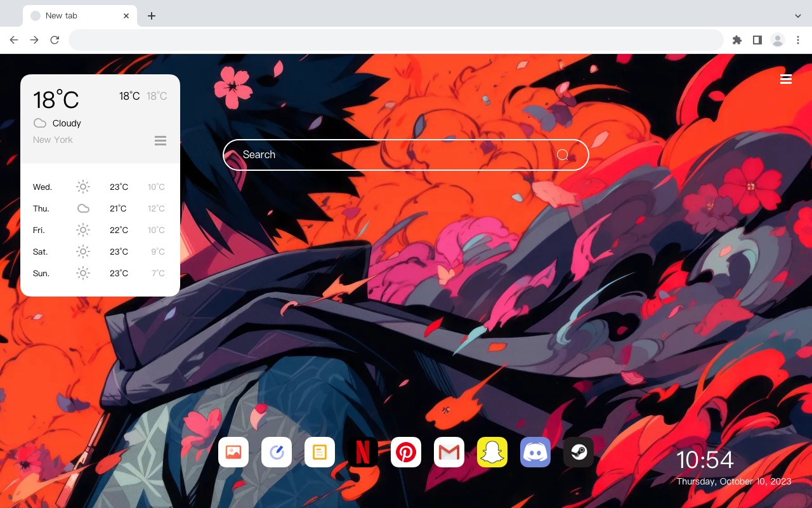Click Thursday's cloud forecast icon
The height and width of the screenshot is (508, 812).
pyautogui.click(x=83, y=208)
